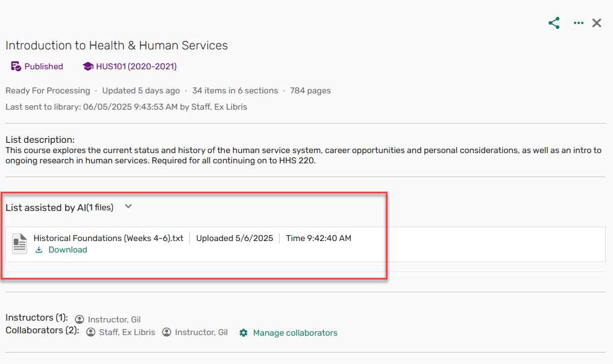Select the list title Introduction to Health & Human Services
613x364 pixels.
(116, 45)
